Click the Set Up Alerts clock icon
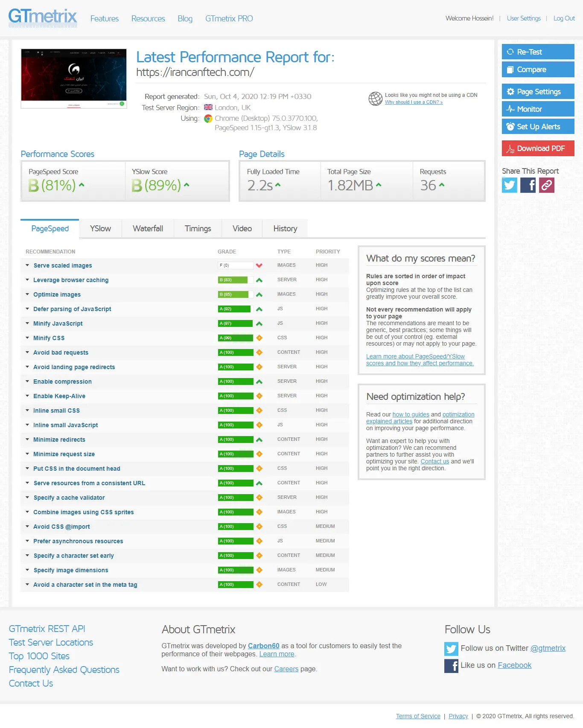The image size is (583, 728). (x=510, y=127)
